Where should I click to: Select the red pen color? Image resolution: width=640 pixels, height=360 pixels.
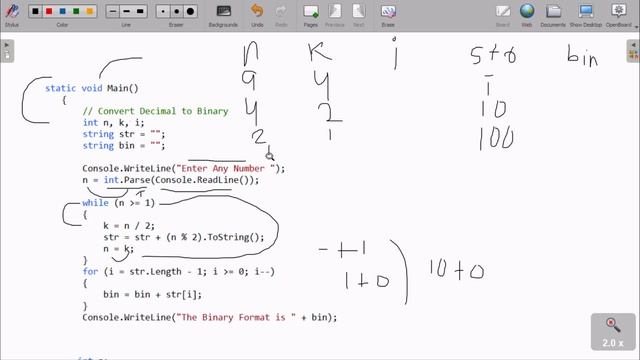click(49, 11)
